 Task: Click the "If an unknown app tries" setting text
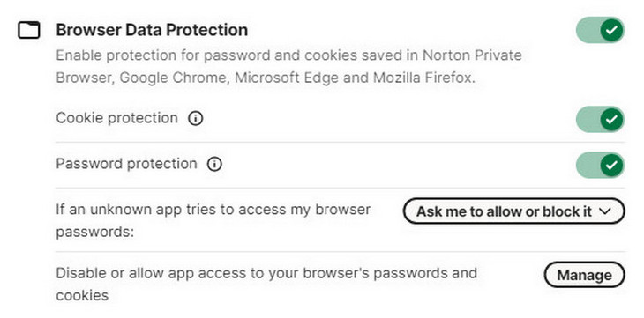213,221
